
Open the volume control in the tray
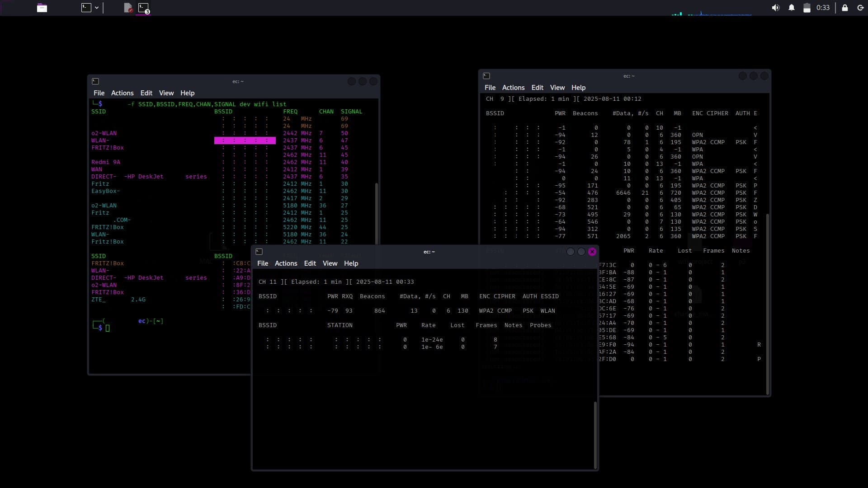pyautogui.click(x=776, y=8)
